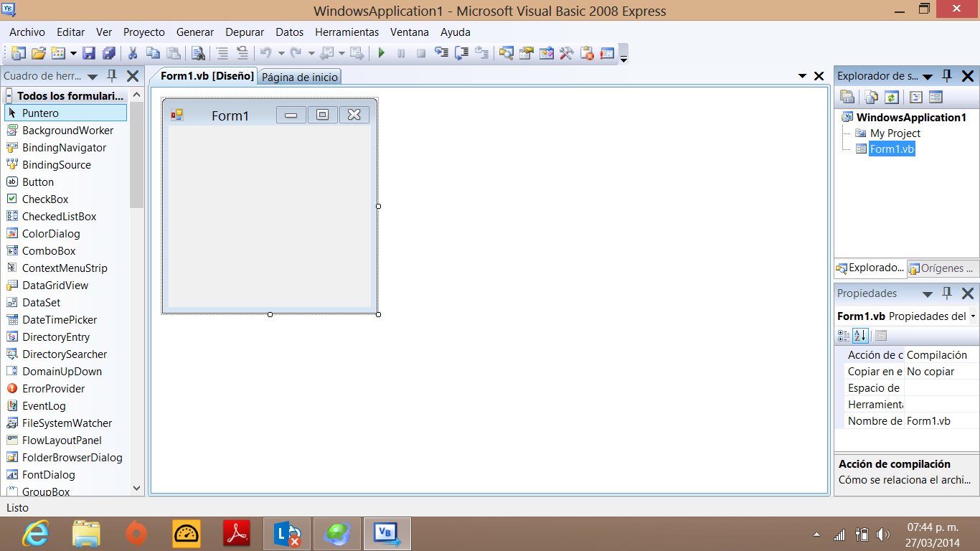Image resolution: width=980 pixels, height=551 pixels.
Task: Start debugging with the green play button
Action: tap(381, 53)
